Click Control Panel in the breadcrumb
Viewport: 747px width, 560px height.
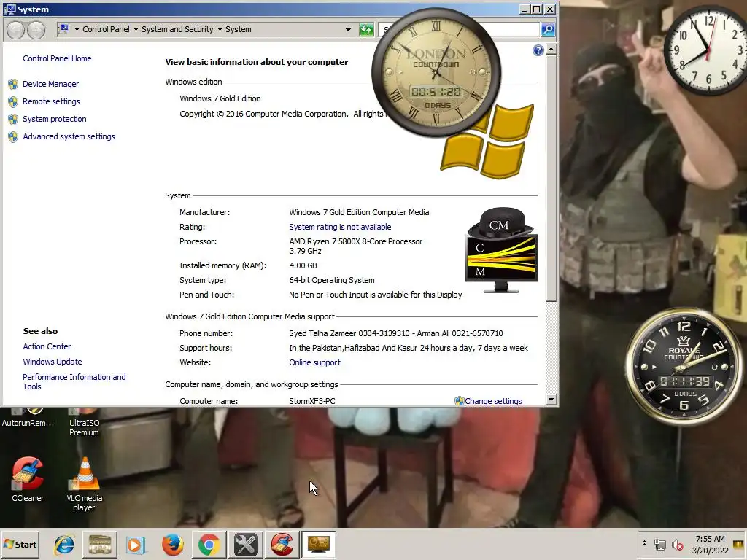106,29
